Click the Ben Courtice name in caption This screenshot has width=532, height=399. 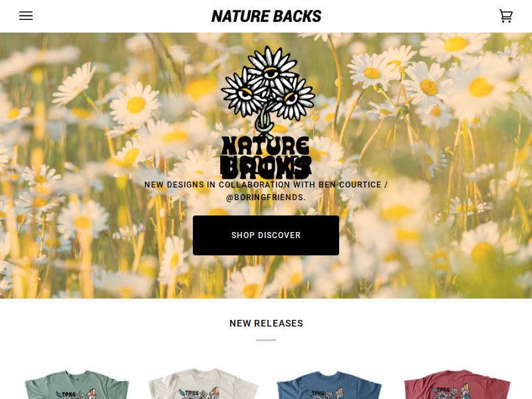[x=350, y=185]
